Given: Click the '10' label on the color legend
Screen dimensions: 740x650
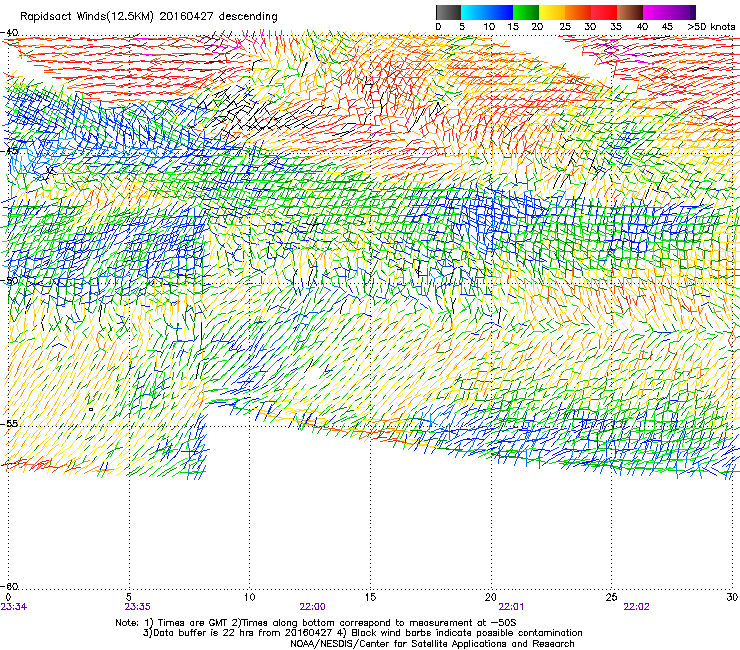Looking at the screenshot, I should tap(489, 27).
